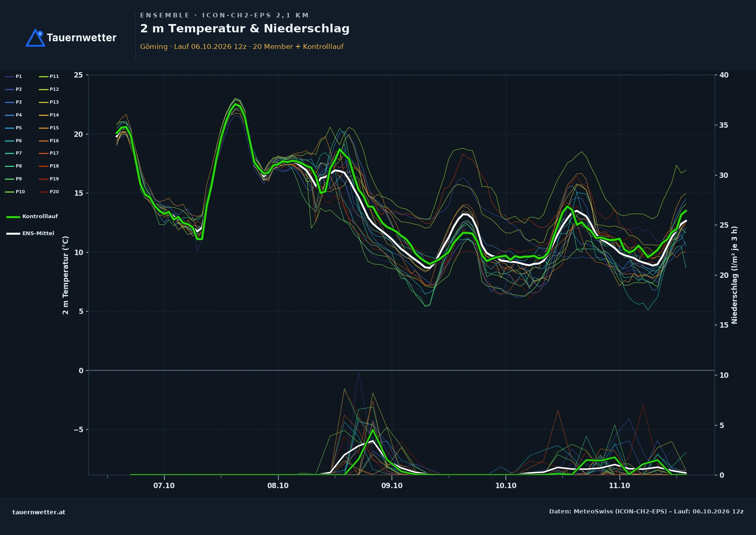The width and height of the screenshot is (756, 535).
Task: Click the ENS-Mittel legend label
Action: [38, 233]
